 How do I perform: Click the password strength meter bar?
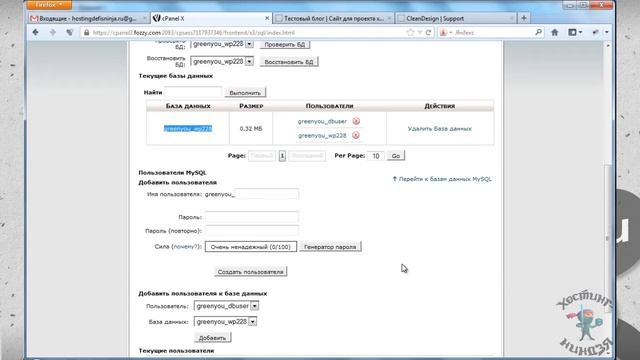click(251, 247)
